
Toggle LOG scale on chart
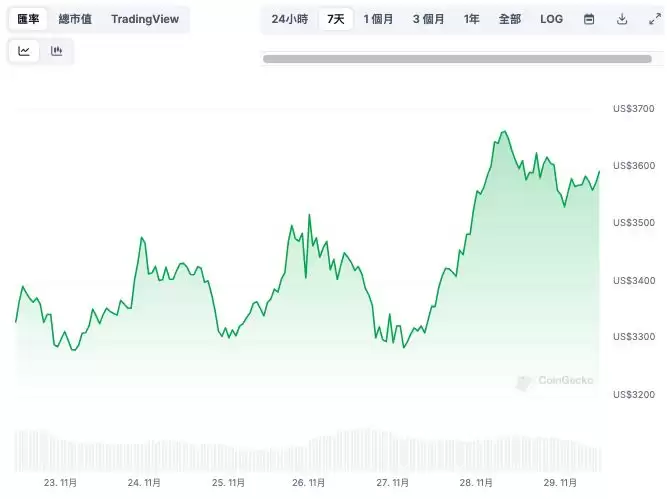(551, 19)
